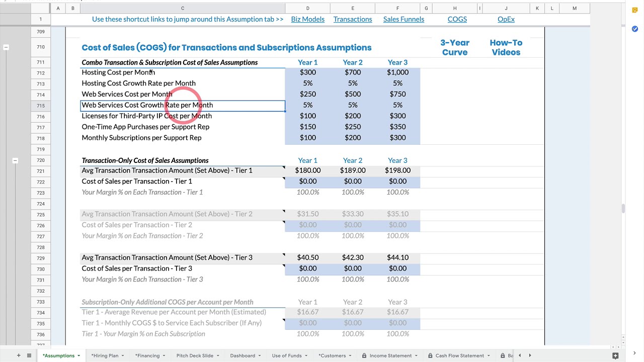644x362 pixels.
Task: Open the Use of Funds tab dropdown
Action: [306, 356]
